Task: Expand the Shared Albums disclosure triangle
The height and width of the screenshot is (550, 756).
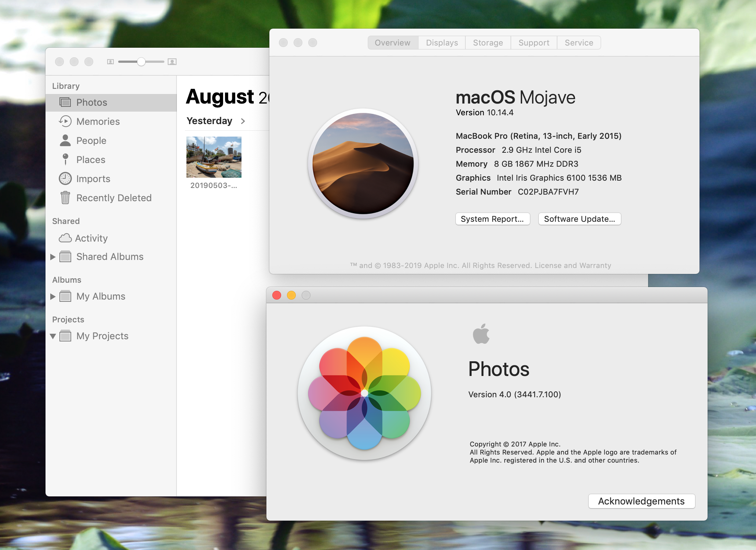Action: click(x=53, y=257)
